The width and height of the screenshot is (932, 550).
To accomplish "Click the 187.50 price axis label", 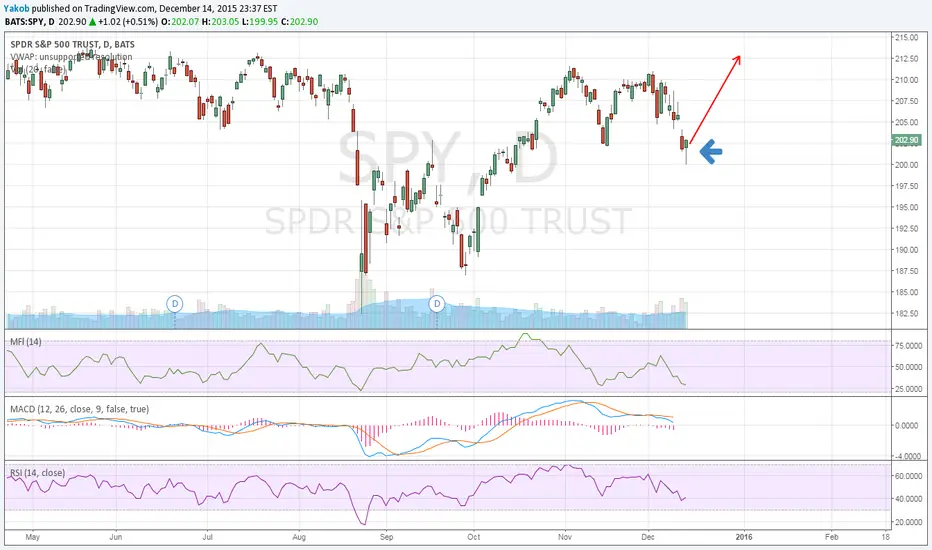I will tap(907, 271).
